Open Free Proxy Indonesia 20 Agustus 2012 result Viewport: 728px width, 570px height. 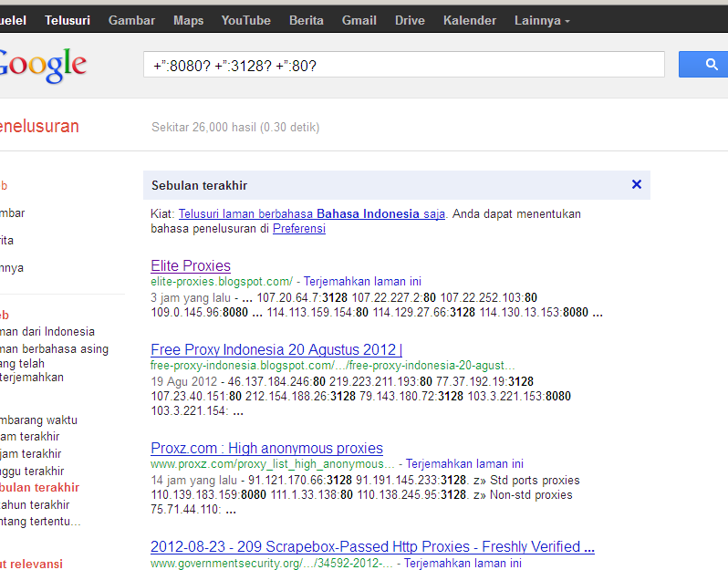point(276,349)
